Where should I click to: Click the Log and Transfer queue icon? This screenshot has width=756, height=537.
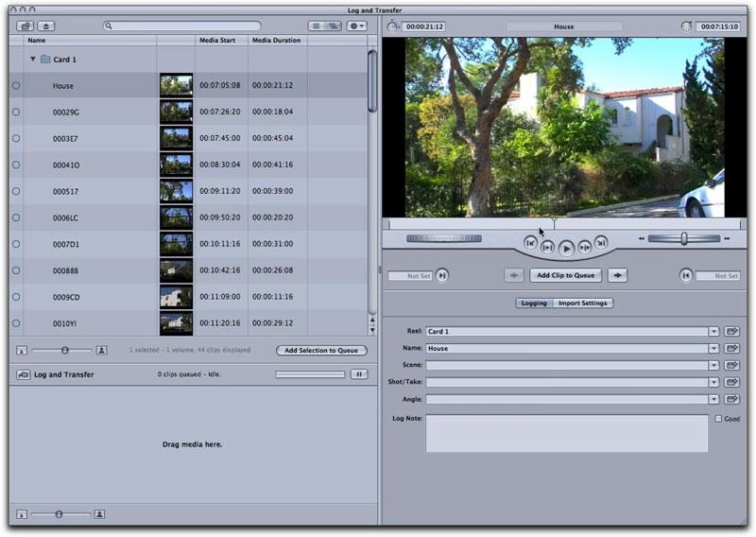pyautogui.click(x=23, y=374)
